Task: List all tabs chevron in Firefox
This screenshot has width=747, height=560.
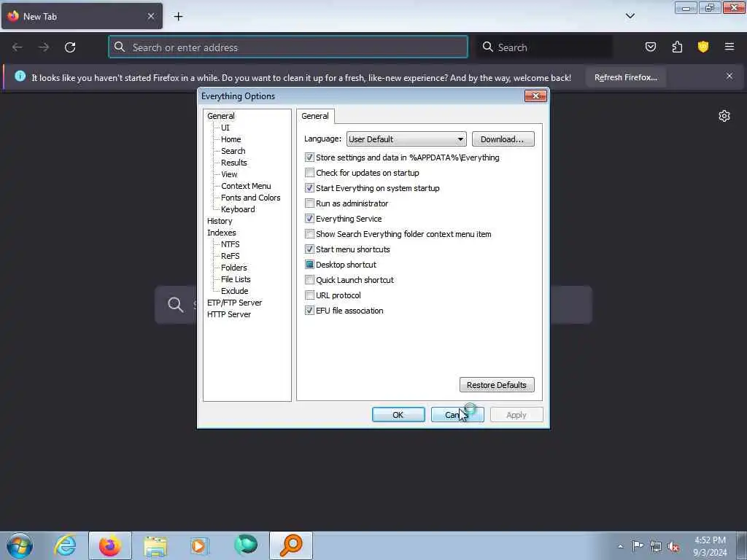Action: pos(630,16)
